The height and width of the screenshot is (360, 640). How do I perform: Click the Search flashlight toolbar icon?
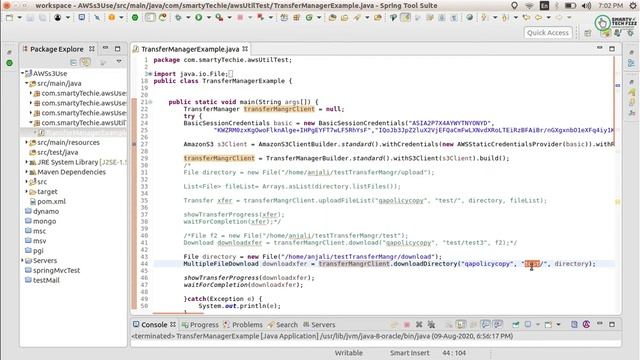click(357, 18)
